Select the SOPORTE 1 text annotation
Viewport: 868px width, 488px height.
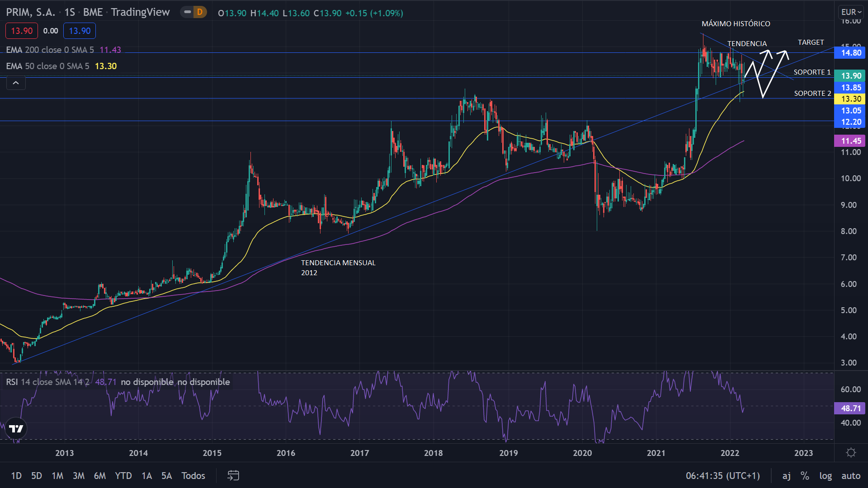click(812, 72)
